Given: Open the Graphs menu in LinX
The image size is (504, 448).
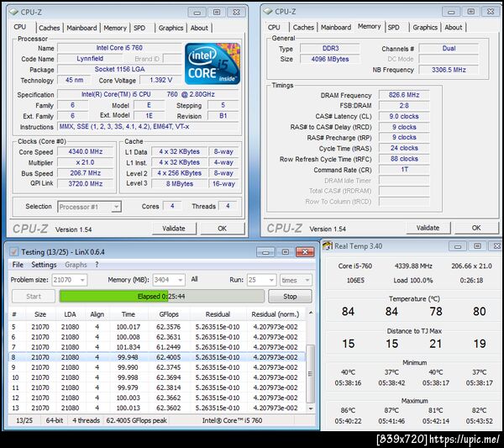Looking at the screenshot, I should coord(76,265).
